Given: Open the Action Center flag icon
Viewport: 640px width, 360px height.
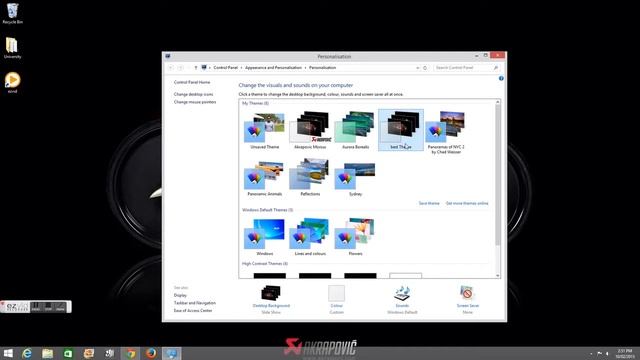Looking at the screenshot, I should 600,353.
